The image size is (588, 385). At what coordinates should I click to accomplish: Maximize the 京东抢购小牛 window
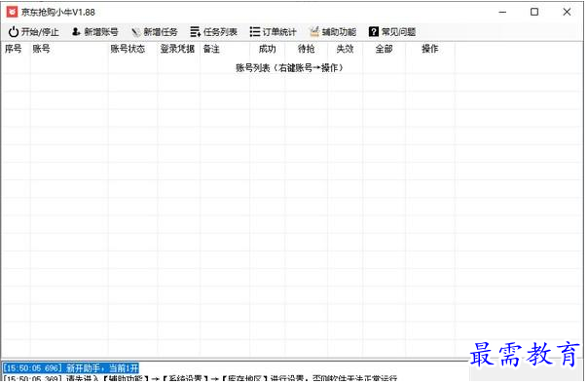click(534, 12)
